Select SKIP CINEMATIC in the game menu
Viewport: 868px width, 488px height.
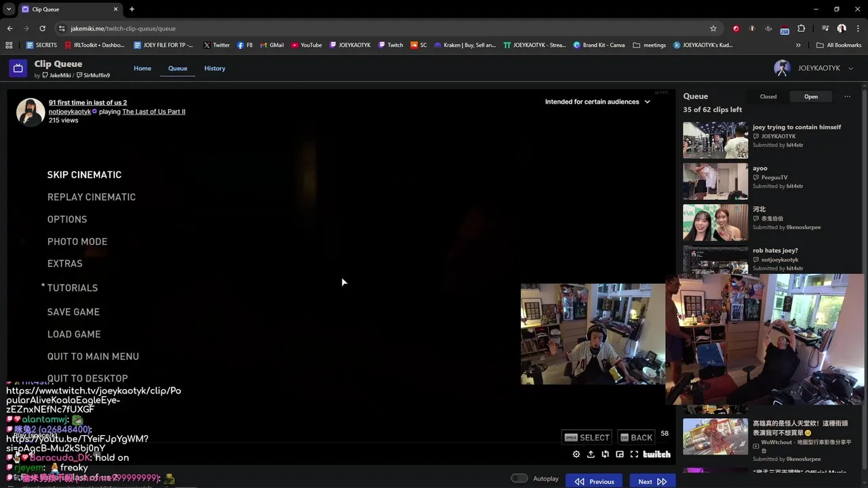point(84,175)
